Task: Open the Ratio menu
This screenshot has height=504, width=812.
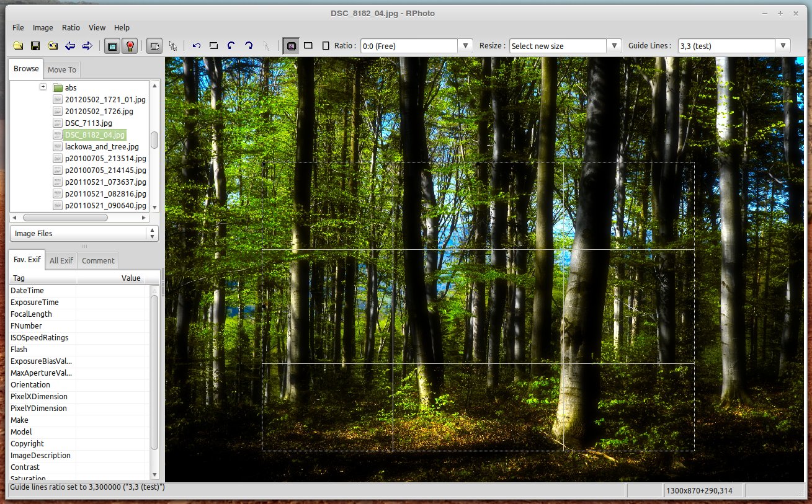Action: click(x=71, y=28)
